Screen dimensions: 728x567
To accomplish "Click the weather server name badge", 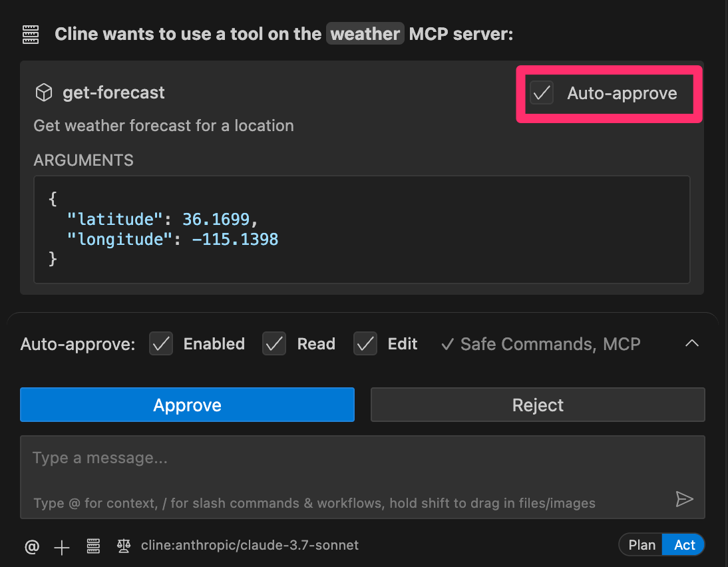I will pyautogui.click(x=365, y=33).
